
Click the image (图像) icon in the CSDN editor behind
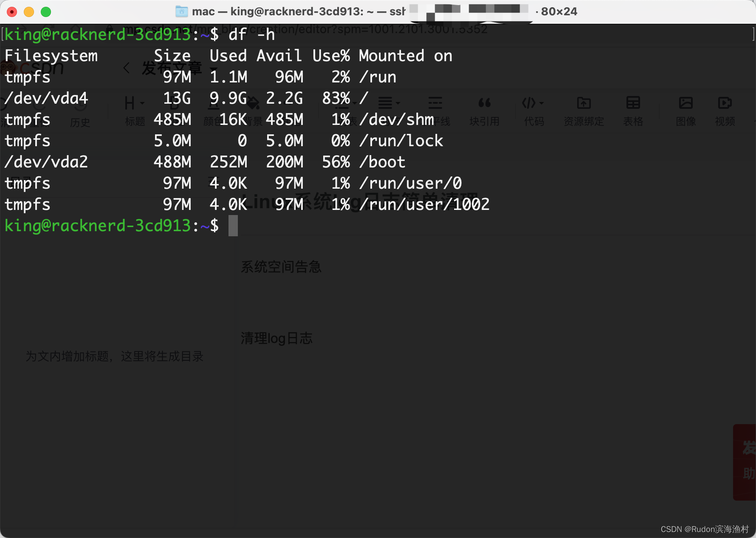[x=686, y=103]
